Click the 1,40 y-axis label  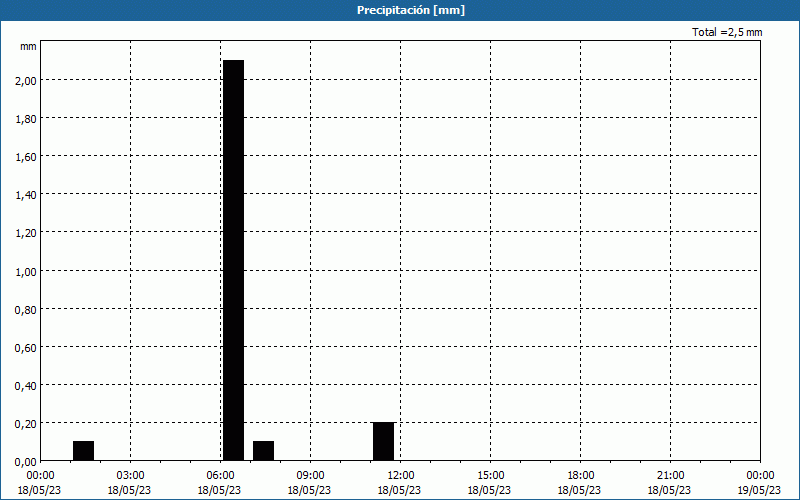pos(26,194)
